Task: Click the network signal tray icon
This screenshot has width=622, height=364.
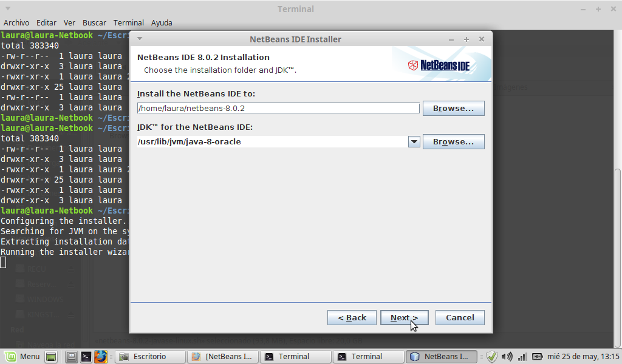Action: coord(522,357)
